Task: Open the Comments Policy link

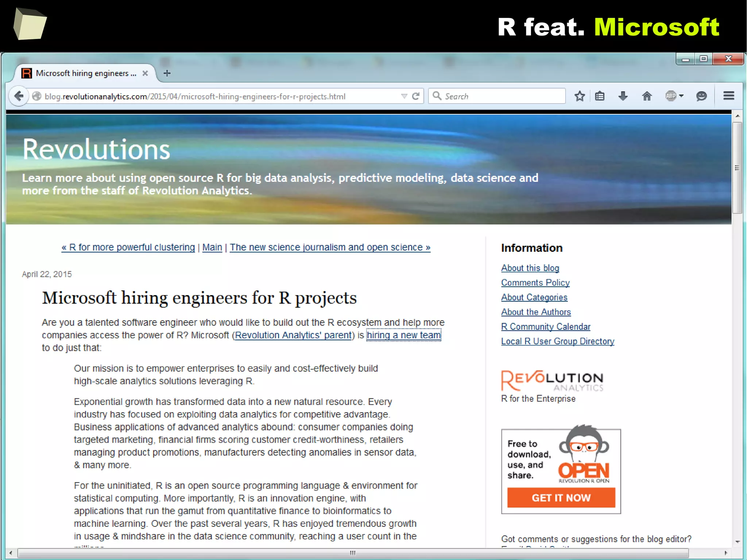Action: [x=535, y=283]
